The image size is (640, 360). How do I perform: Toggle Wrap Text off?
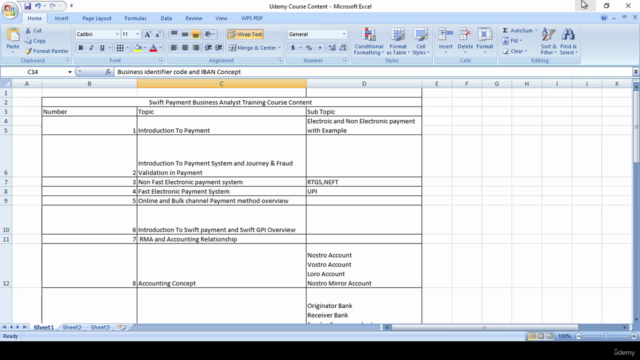click(x=245, y=34)
